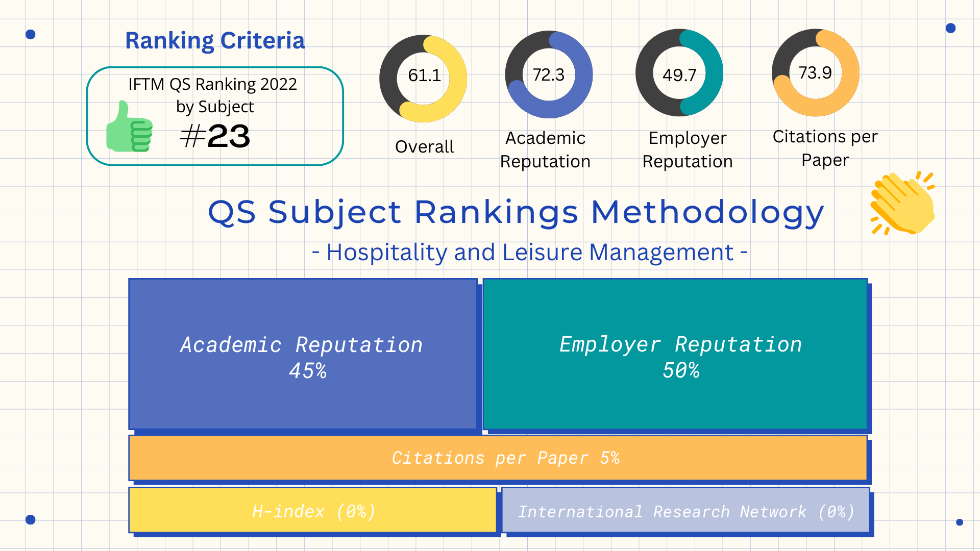Click the Ranking Criteria heading
980x551 pixels.
point(215,41)
